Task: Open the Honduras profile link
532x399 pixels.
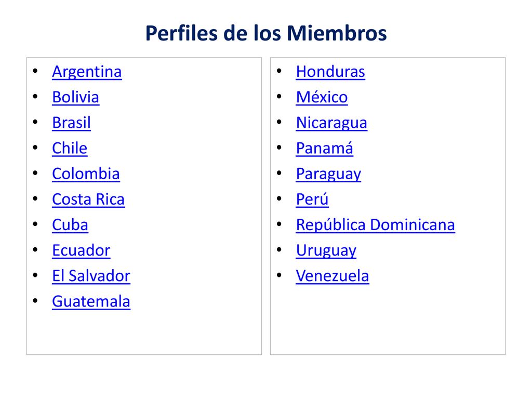Action: coord(330,72)
